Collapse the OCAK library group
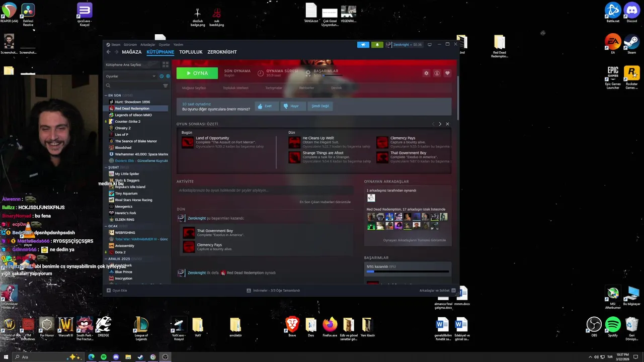This screenshot has width=644, height=362. tap(106, 226)
